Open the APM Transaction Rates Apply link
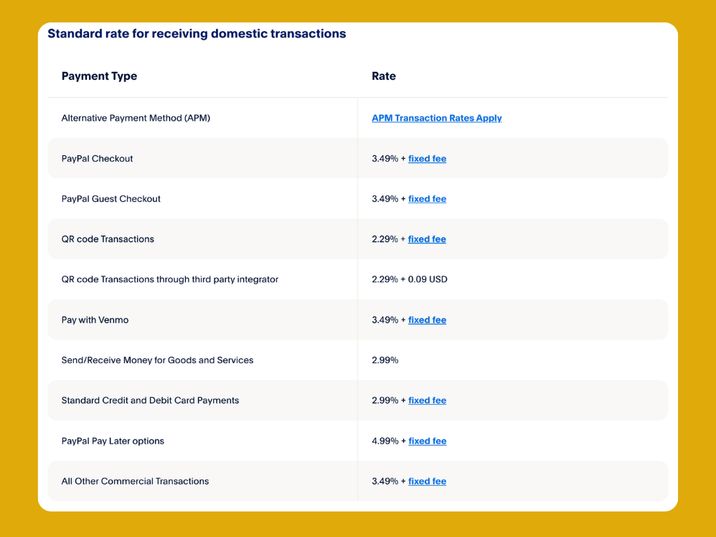 [437, 118]
